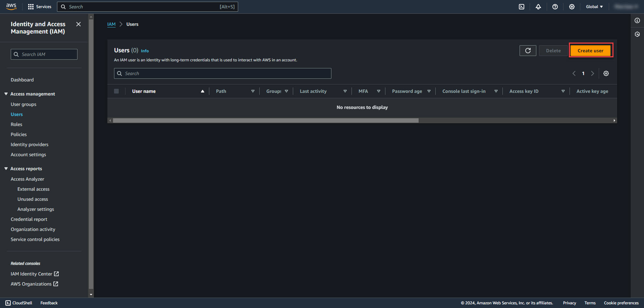Open External access page
Screen dimensions: 644x308
[34, 189]
